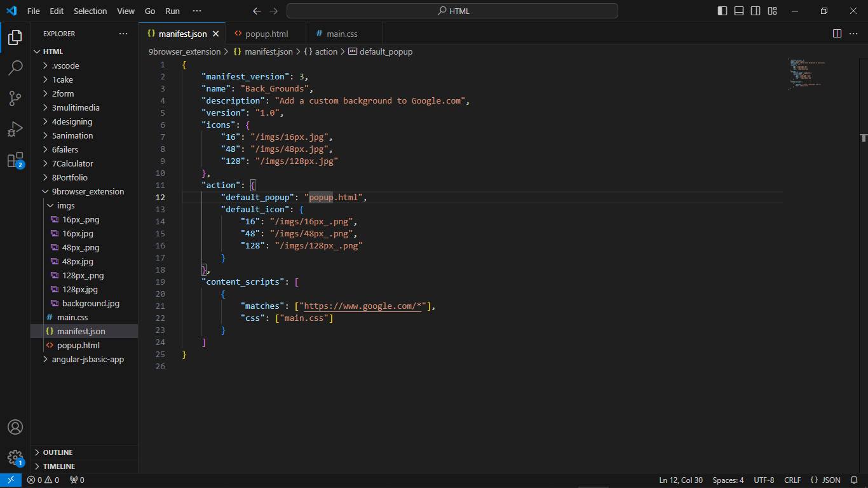Toggle the Secondary Side Bar layout button
The height and width of the screenshot is (488, 868).
756,11
